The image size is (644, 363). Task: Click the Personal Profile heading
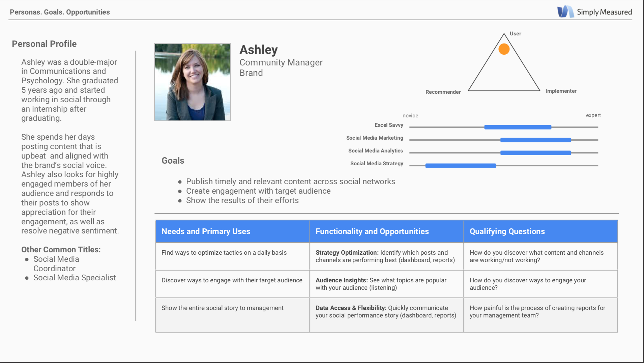[44, 44]
